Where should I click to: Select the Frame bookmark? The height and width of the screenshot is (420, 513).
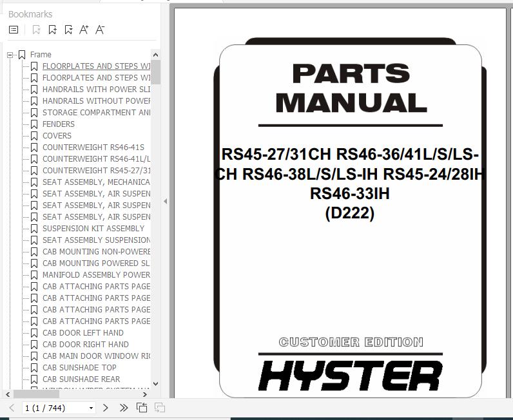41,55
